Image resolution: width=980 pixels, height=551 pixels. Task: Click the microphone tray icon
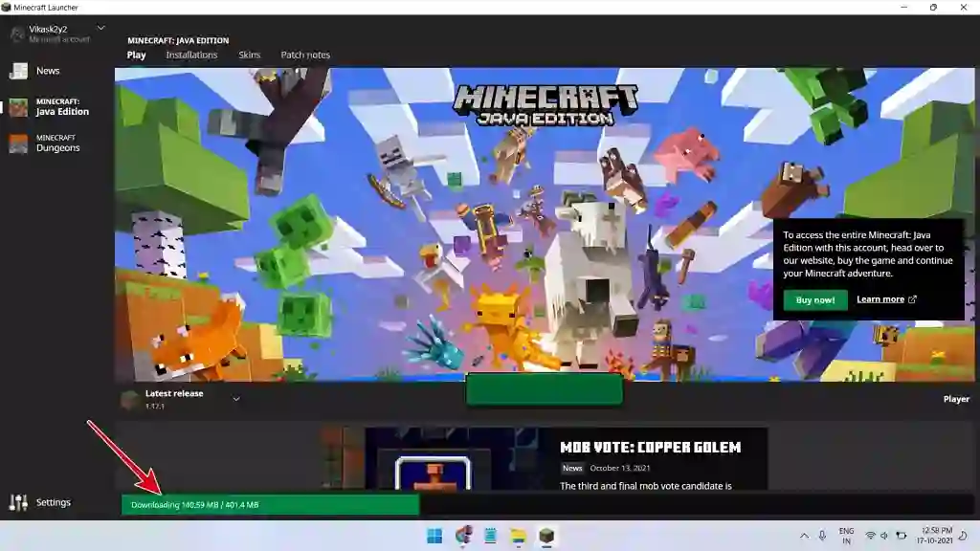click(x=822, y=536)
